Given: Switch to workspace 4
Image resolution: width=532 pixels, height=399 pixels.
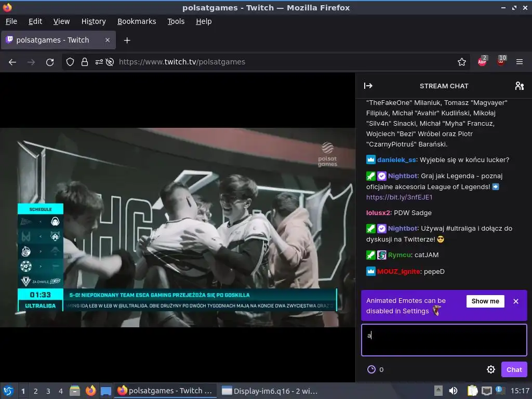Looking at the screenshot, I should pyautogui.click(x=61, y=391).
